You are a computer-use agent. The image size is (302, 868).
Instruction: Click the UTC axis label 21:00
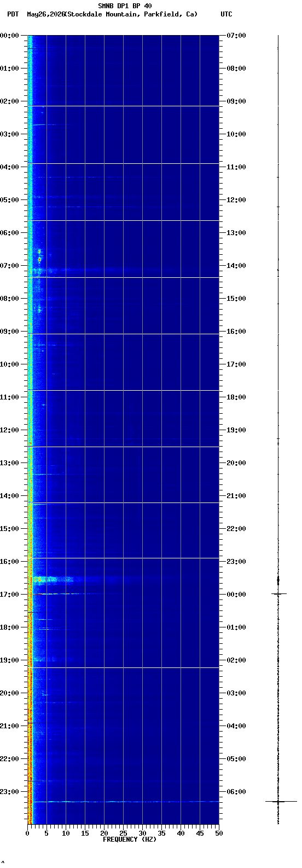coord(236,496)
